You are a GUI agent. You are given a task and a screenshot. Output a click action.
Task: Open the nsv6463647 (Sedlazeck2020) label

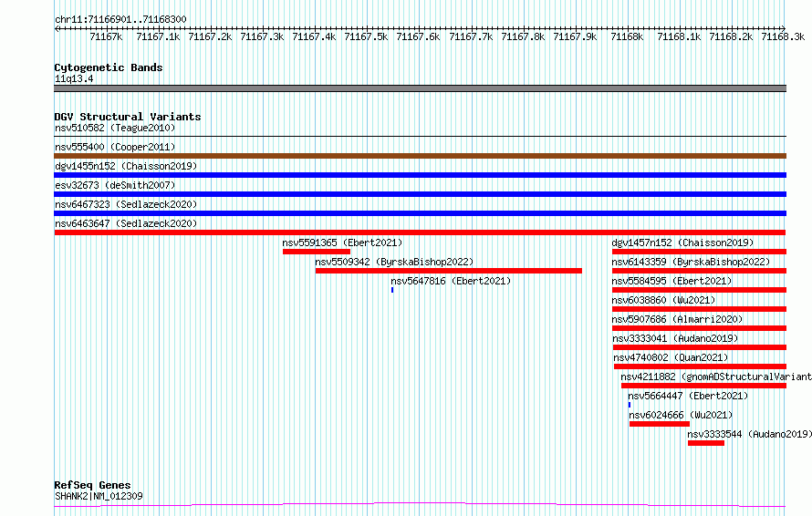point(126,223)
